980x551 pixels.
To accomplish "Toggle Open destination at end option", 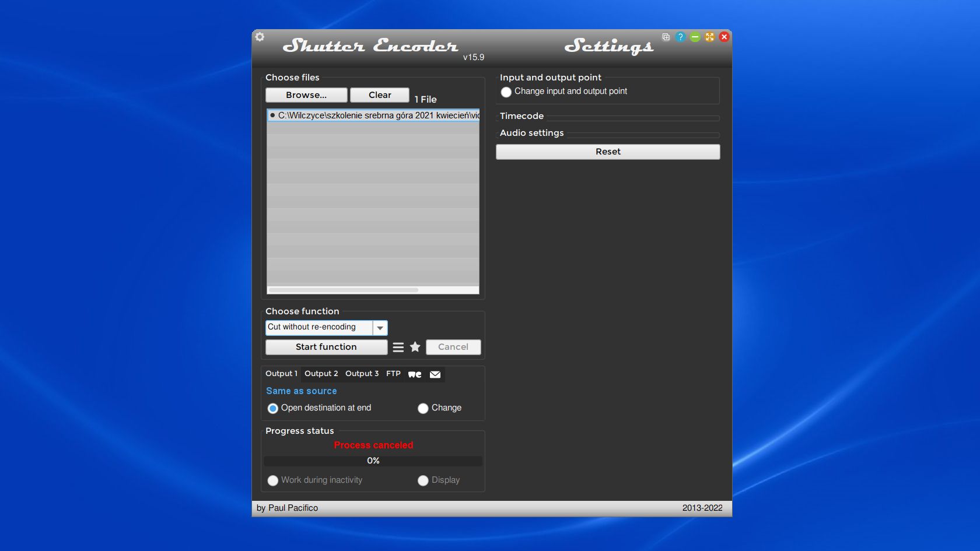I will 273,409.
